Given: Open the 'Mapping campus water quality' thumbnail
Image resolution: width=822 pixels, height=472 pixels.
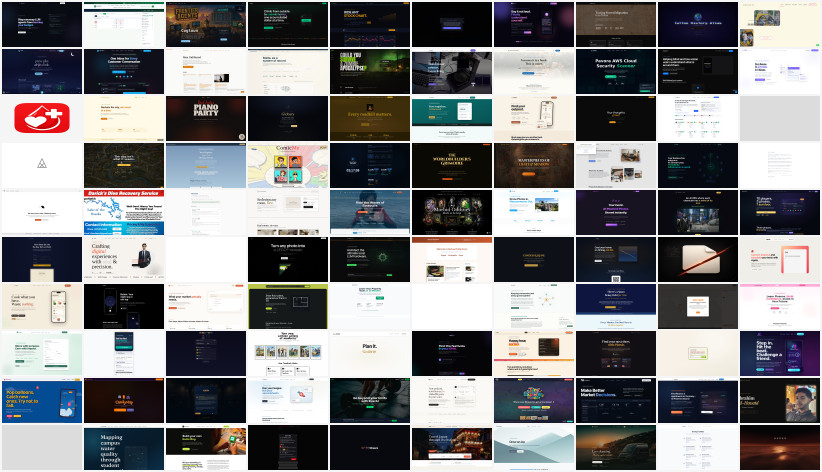Looking at the screenshot, I should pos(124,448).
